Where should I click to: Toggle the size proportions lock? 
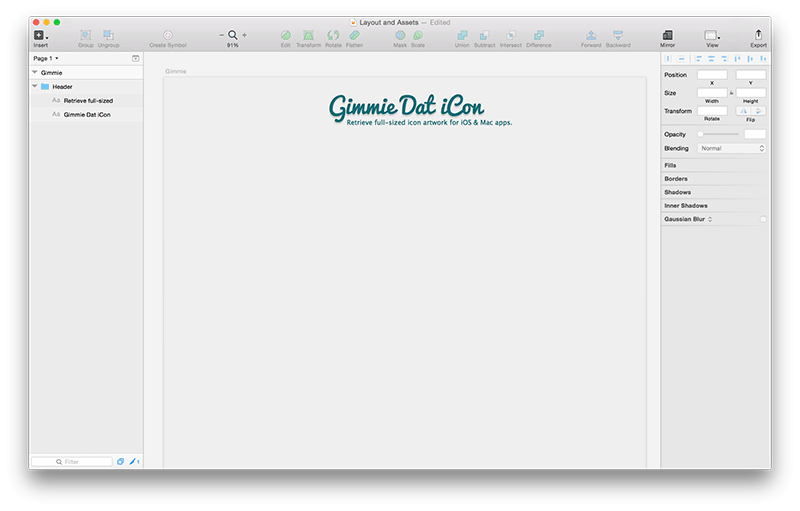coord(732,92)
